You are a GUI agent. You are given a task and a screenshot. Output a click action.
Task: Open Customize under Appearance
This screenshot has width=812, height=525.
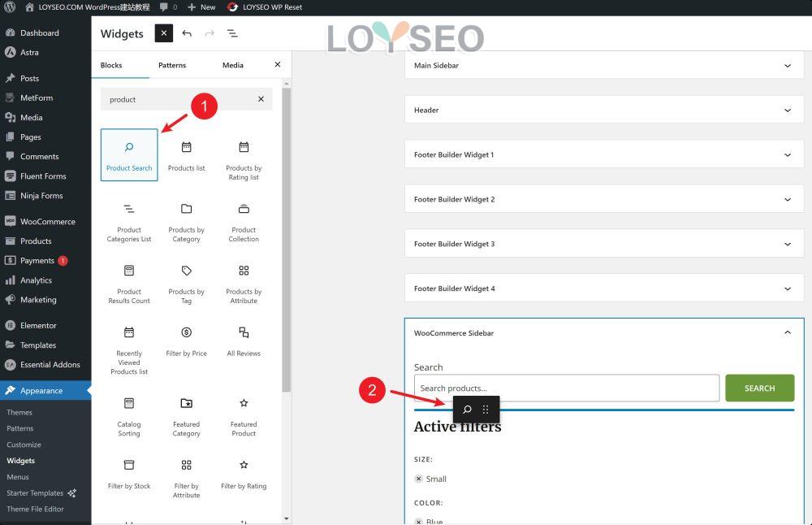point(24,444)
